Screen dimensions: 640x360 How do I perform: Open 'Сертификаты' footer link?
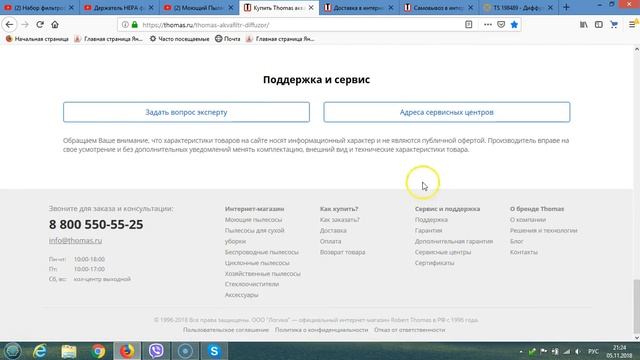[x=435, y=263]
